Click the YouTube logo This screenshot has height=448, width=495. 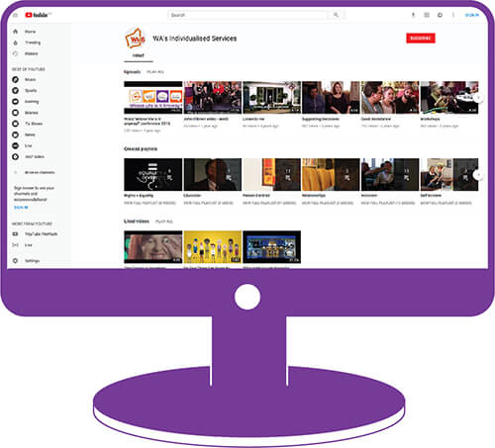tap(37, 15)
